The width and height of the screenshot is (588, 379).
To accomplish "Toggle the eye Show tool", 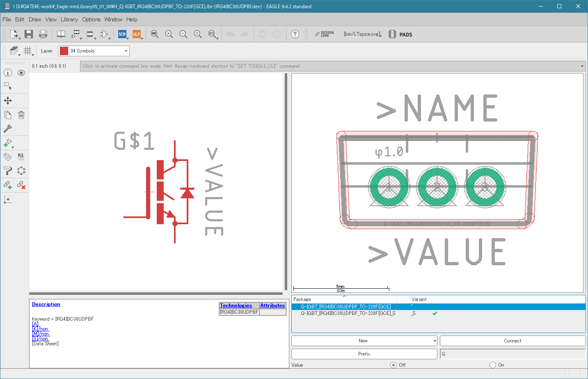I will click(21, 73).
